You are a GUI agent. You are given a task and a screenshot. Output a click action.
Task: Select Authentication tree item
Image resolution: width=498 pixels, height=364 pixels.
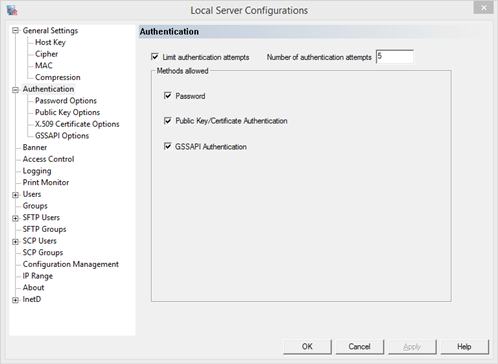[48, 89]
